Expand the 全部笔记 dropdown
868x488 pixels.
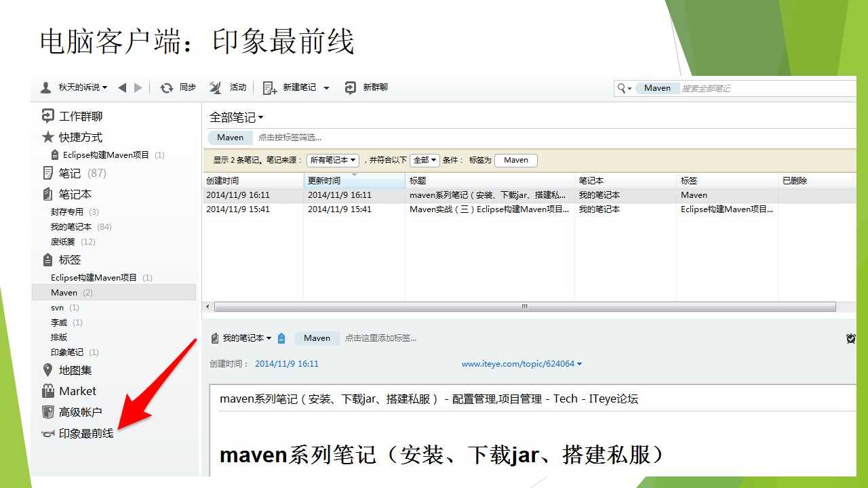[x=236, y=117]
